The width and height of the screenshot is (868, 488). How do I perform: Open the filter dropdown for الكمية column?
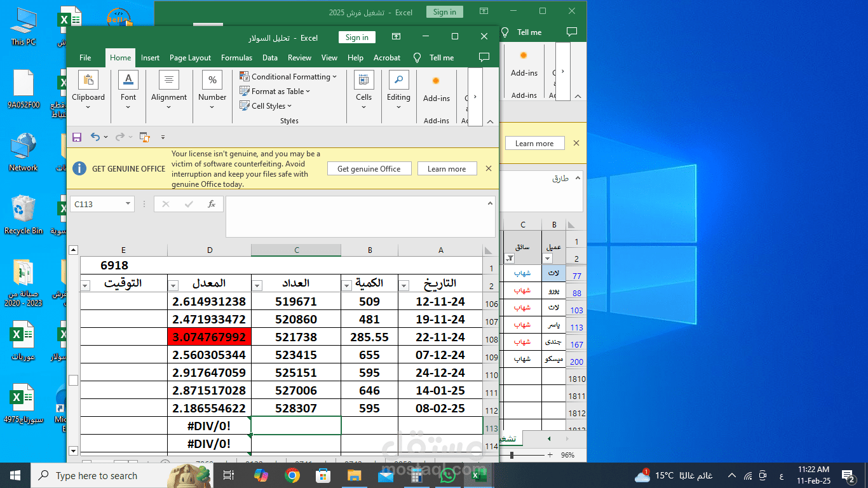(348, 285)
